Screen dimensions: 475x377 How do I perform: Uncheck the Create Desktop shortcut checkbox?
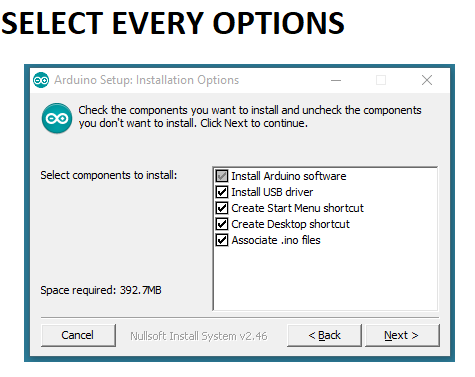coord(222,224)
